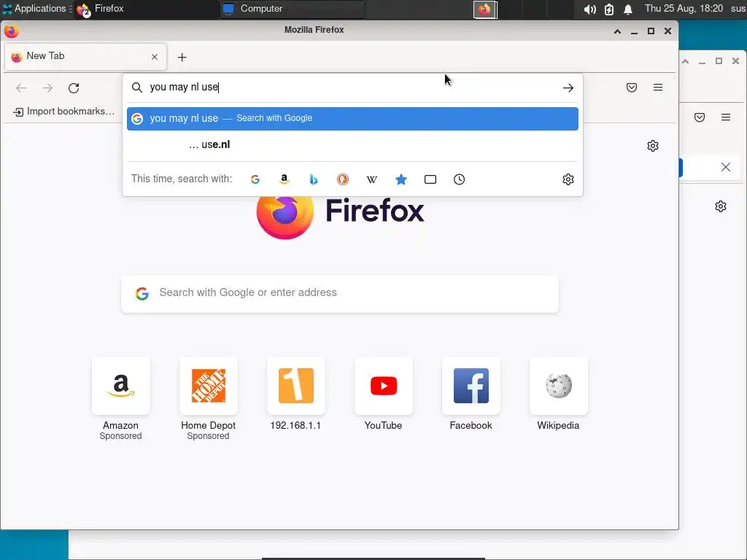747x560 pixels.
Task: Search bookmarks using the star icon
Action: click(401, 179)
